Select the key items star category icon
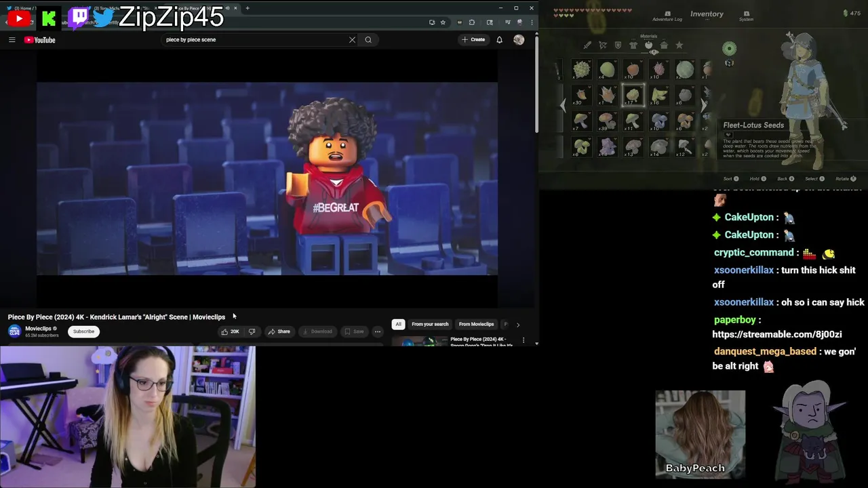868x488 pixels. [x=679, y=45]
